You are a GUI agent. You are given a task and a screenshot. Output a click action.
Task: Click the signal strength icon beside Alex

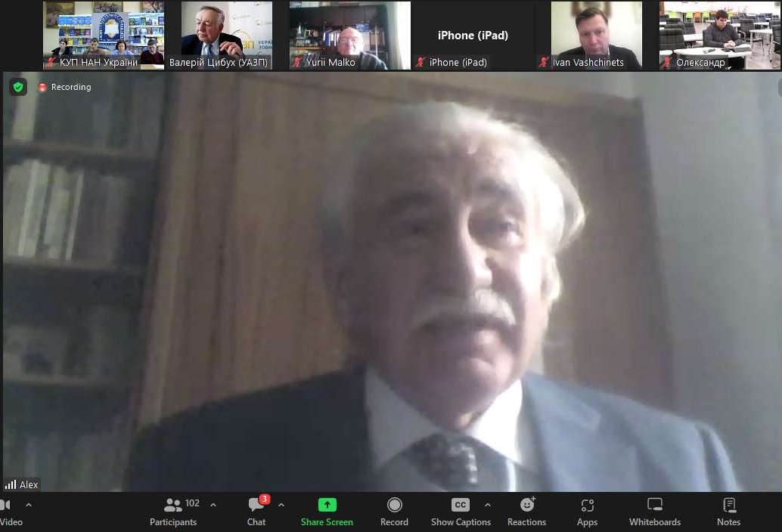pos(11,484)
